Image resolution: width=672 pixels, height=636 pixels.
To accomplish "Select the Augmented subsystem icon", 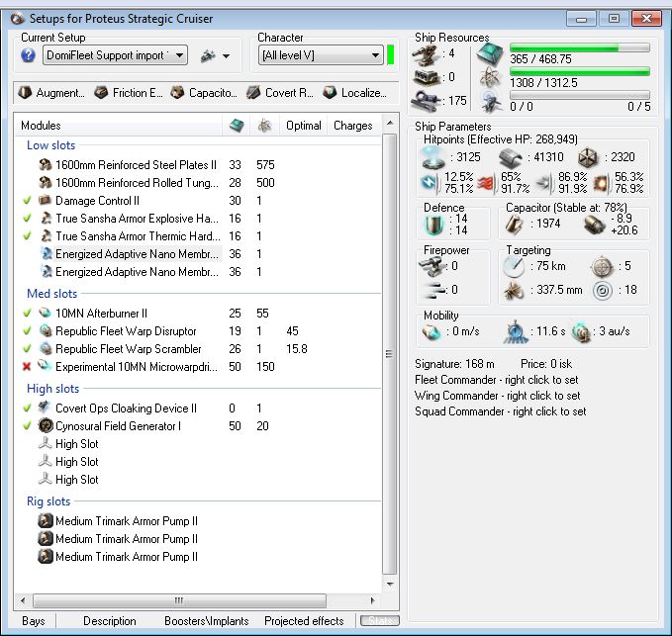I will pos(26,93).
